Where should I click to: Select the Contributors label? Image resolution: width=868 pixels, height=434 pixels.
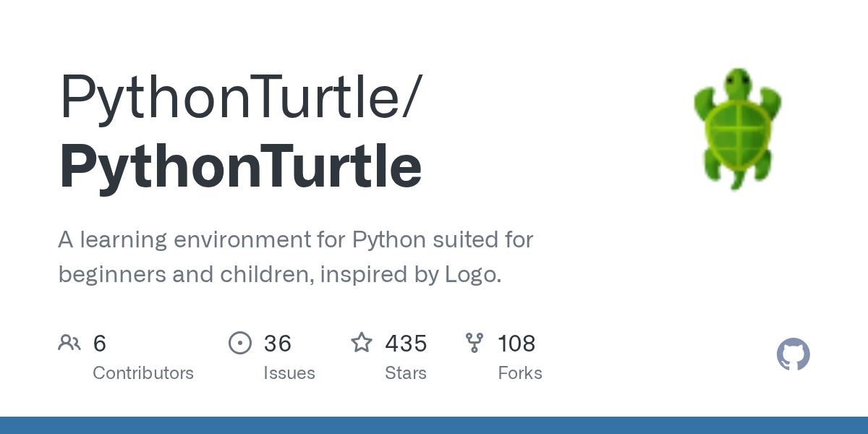[143, 373]
